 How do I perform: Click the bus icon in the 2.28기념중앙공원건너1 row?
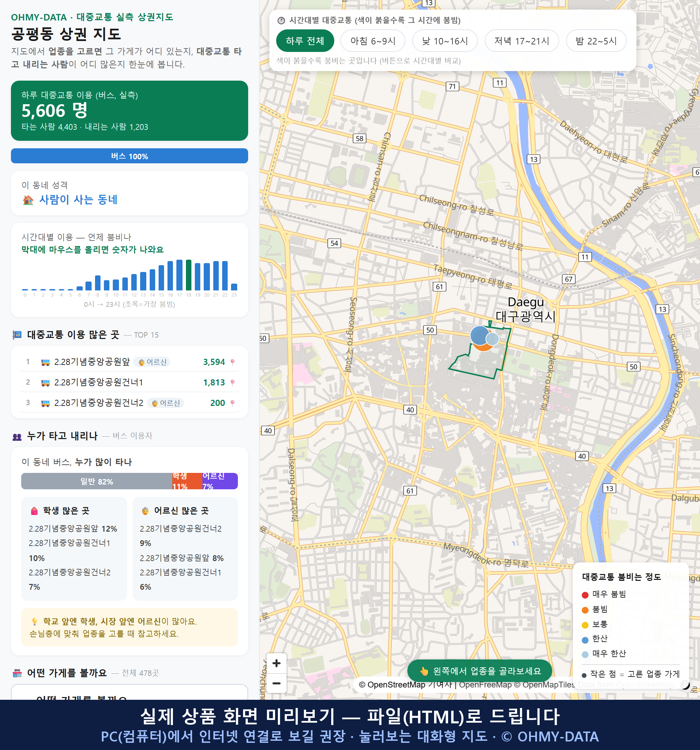45,383
